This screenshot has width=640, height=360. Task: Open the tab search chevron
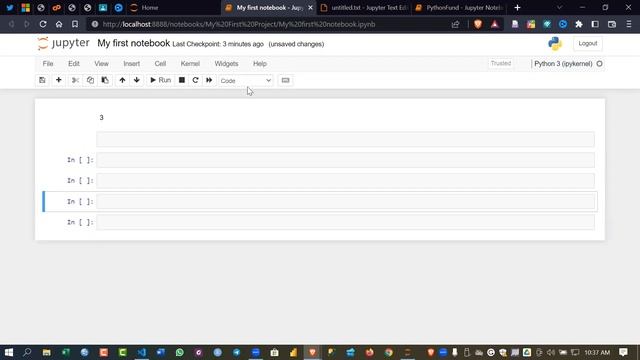pos(559,8)
